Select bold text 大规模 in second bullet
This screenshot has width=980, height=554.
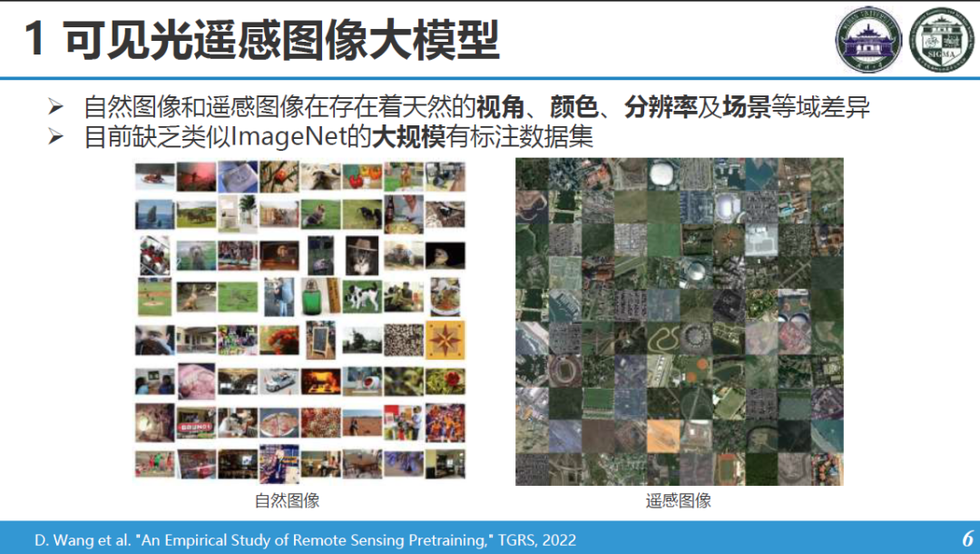[408, 136]
